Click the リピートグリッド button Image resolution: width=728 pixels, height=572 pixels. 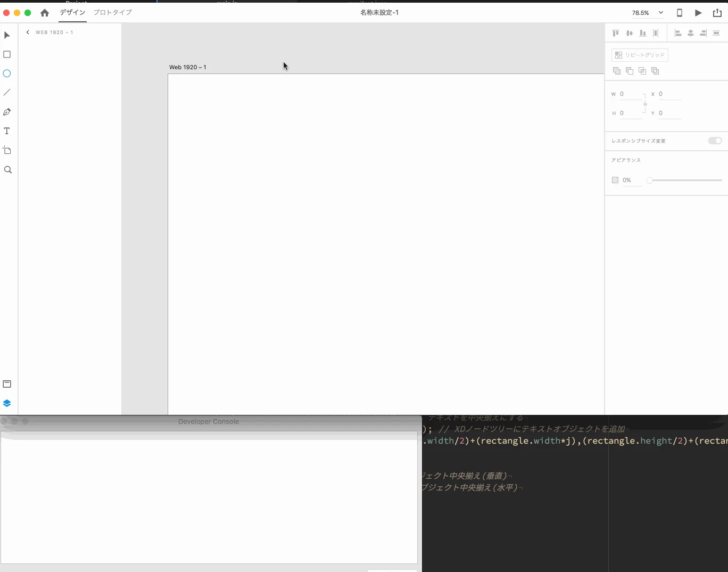pos(640,55)
